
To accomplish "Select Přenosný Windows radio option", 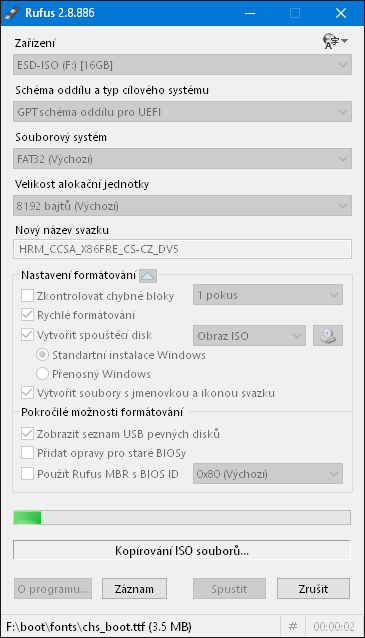I will point(42,374).
